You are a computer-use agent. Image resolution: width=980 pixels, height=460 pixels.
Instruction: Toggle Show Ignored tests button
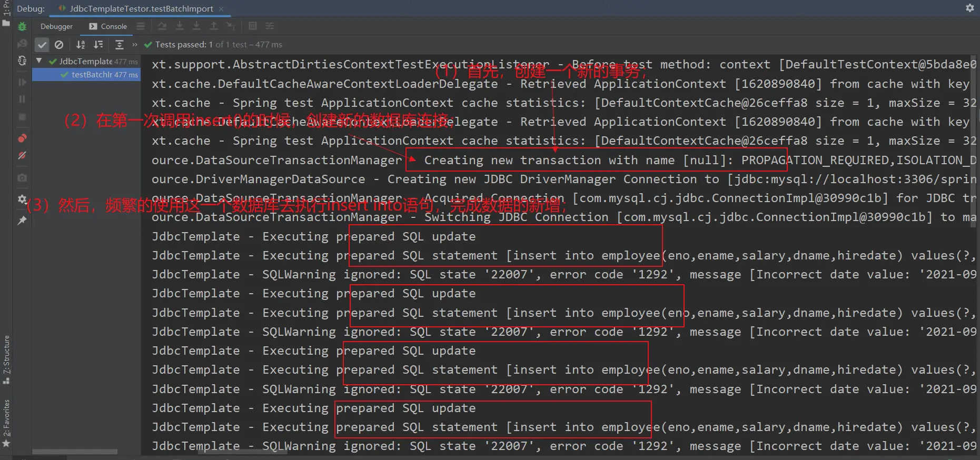[x=59, y=45]
